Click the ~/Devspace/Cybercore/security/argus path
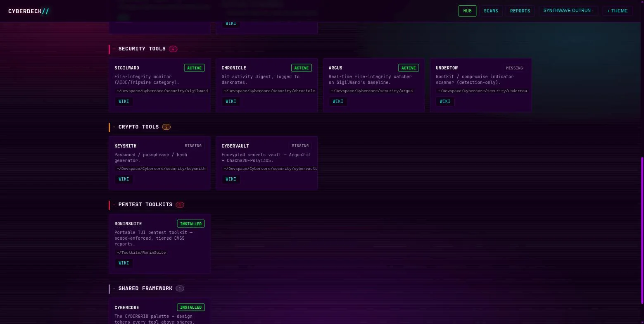This screenshot has height=324, width=644. tap(372, 91)
